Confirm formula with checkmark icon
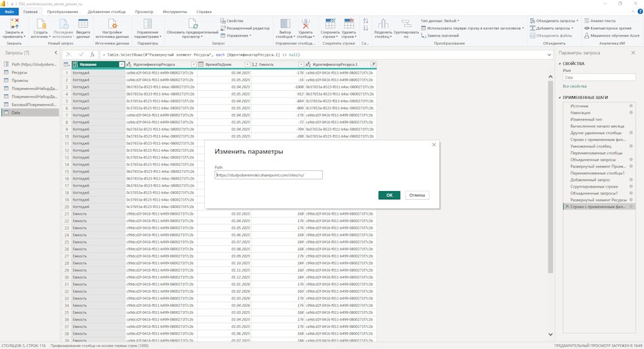The height and width of the screenshot is (349, 644). point(81,54)
